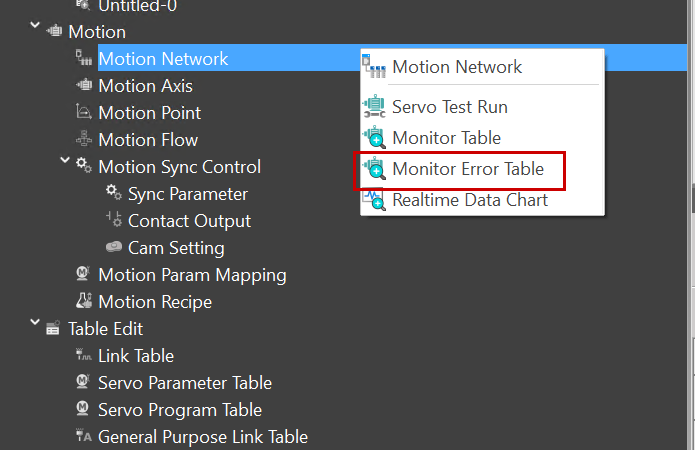This screenshot has height=450, width=695.
Task: Open Servo Test Run from menu
Action: (x=449, y=107)
